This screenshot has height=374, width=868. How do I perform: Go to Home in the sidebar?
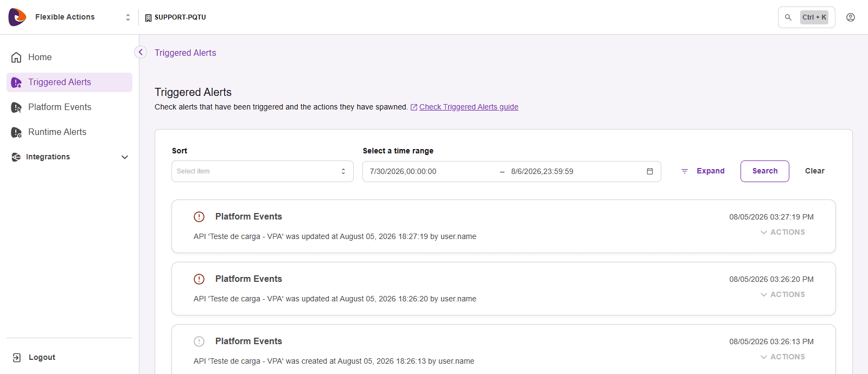click(40, 57)
